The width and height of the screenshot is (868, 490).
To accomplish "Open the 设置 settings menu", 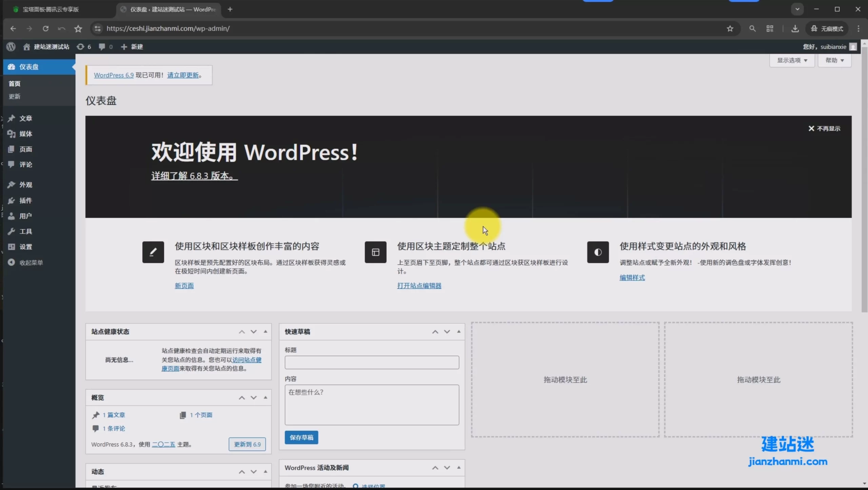I will click(25, 247).
